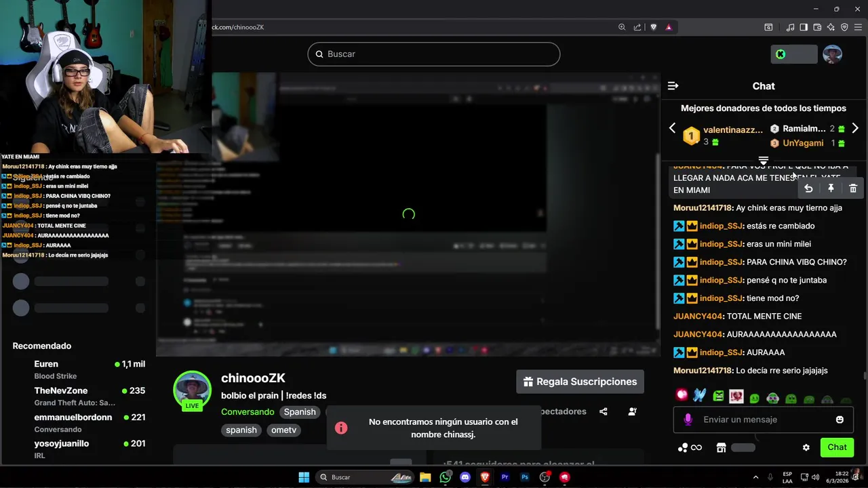The image size is (868, 488).
Task: Open the Brave Rewards triangle icon
Action: pos(669,27)
